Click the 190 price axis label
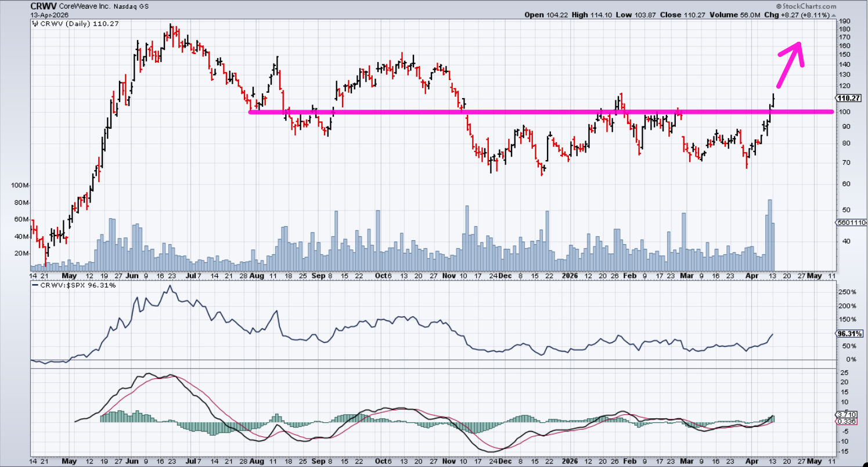Screen dimensions: 868x467 pos(844,21)
